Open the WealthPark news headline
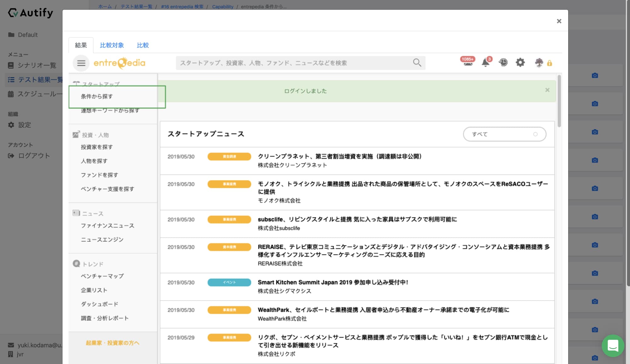This screenshot has height=364, width=630. (x=383, y=310)
